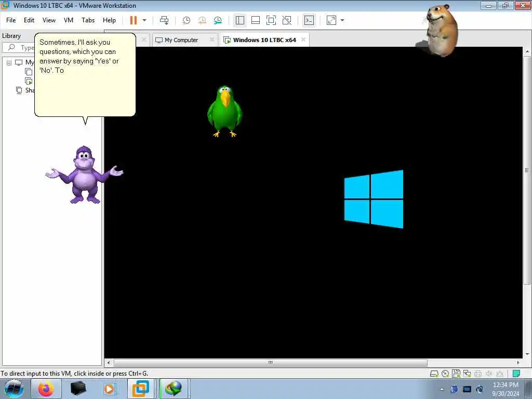Select the running VM in library tree

click(x=29, y=81)
